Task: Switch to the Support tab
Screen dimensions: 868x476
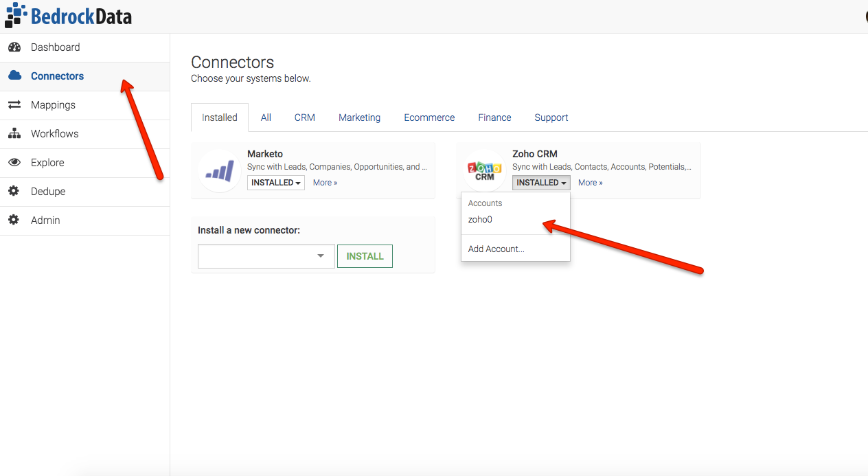Action: click(551, 117)
